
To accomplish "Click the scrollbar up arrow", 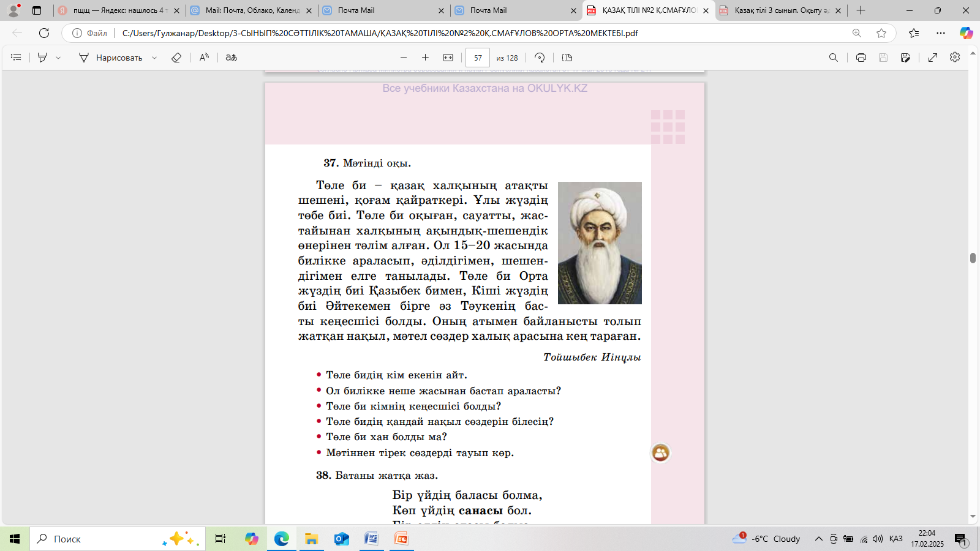I will tap(973, 53).
